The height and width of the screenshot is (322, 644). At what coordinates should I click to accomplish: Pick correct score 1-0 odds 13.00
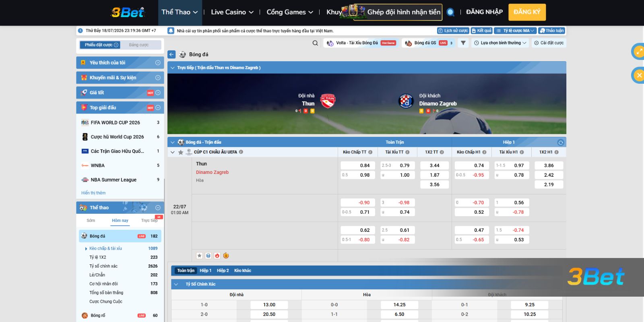click(269, 305)
